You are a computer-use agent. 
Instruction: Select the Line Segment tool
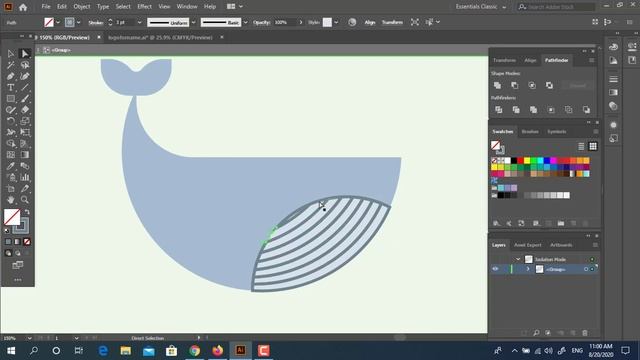pos(25,87)
